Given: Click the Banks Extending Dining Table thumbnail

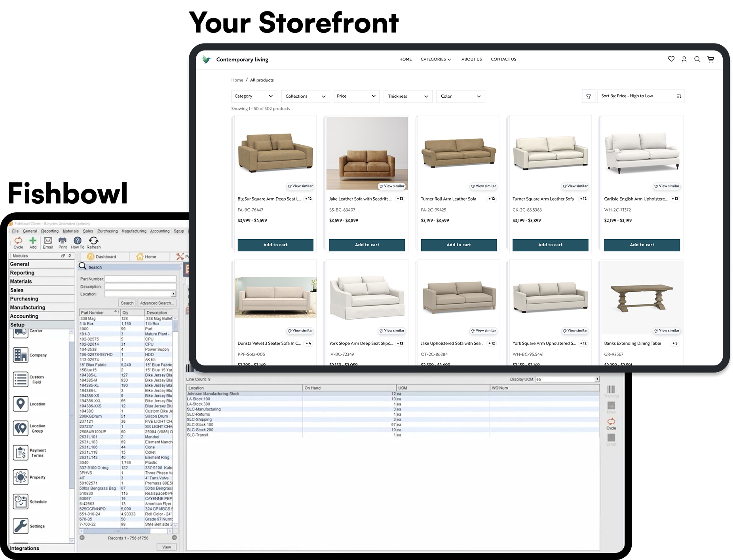Looking at the screenshot, I should [x=642, y=297].
